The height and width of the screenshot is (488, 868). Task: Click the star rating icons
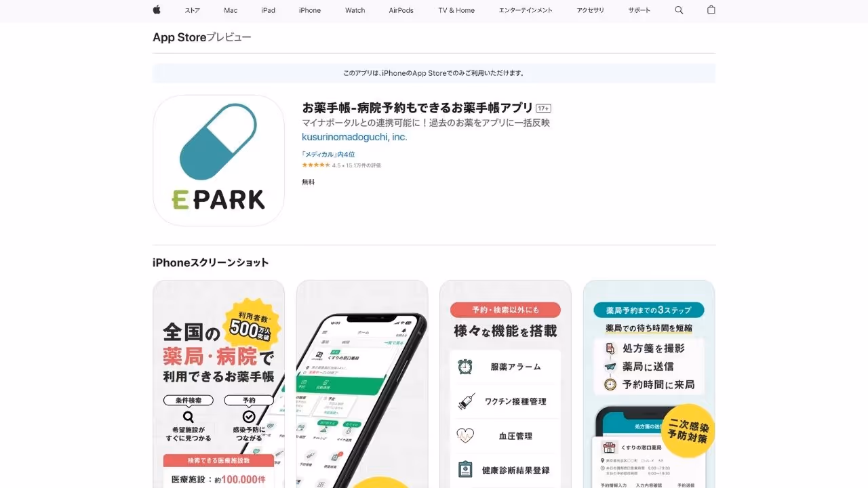[x=316, y=165]
